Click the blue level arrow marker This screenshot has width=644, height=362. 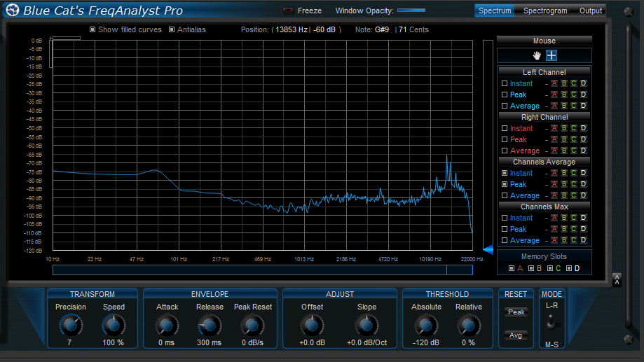tap(488, 249)
